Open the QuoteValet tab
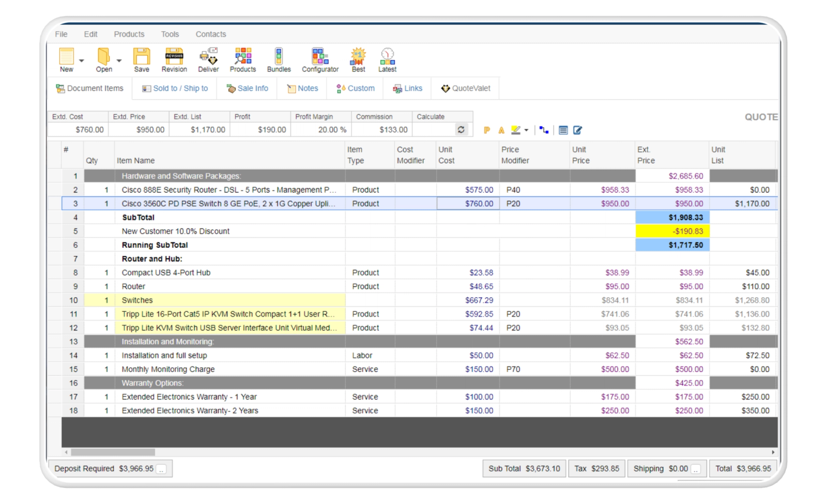827x504 pixels. click(x=465, y=88)
